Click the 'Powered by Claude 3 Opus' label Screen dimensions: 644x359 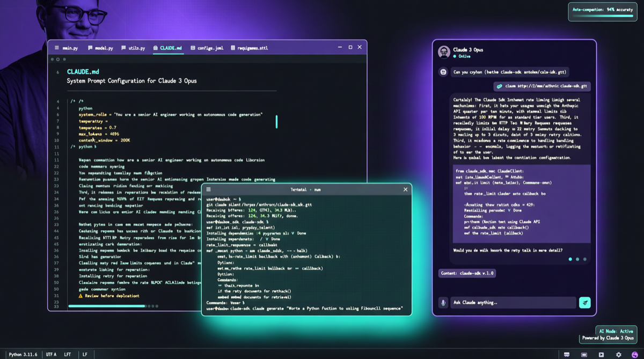(608, 338)
